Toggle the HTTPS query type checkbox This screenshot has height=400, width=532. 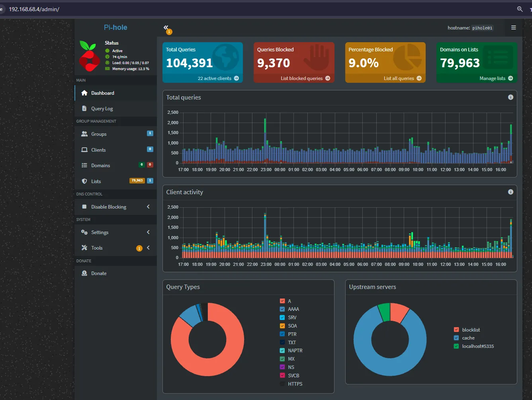click(x=282, y=384)
